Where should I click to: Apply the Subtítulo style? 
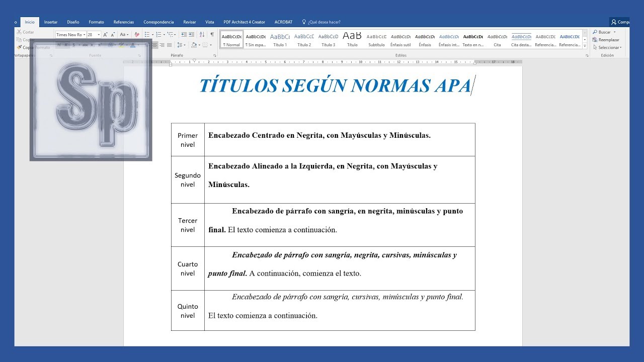click(x=376, y=39)
